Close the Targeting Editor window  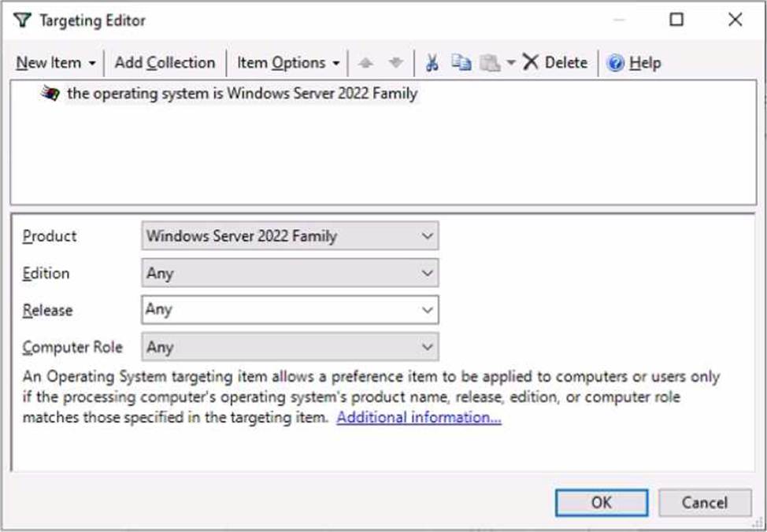(x=736, y=20)
